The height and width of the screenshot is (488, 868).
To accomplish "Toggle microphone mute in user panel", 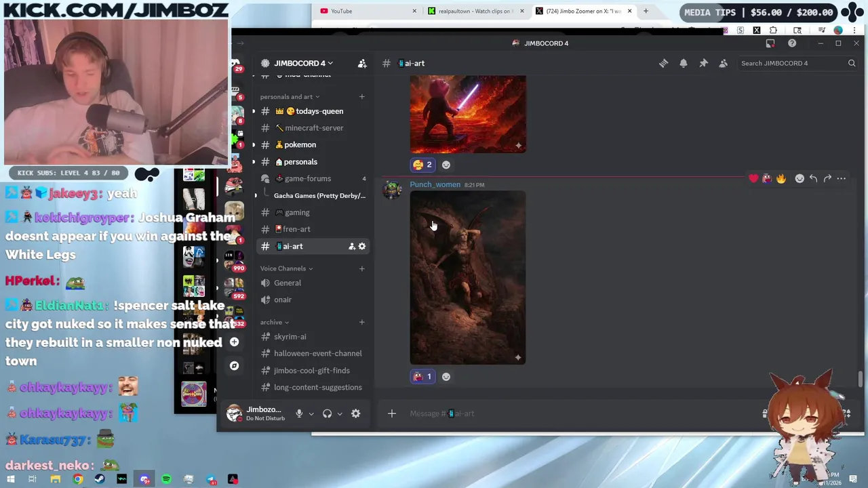I will [299, 413].
